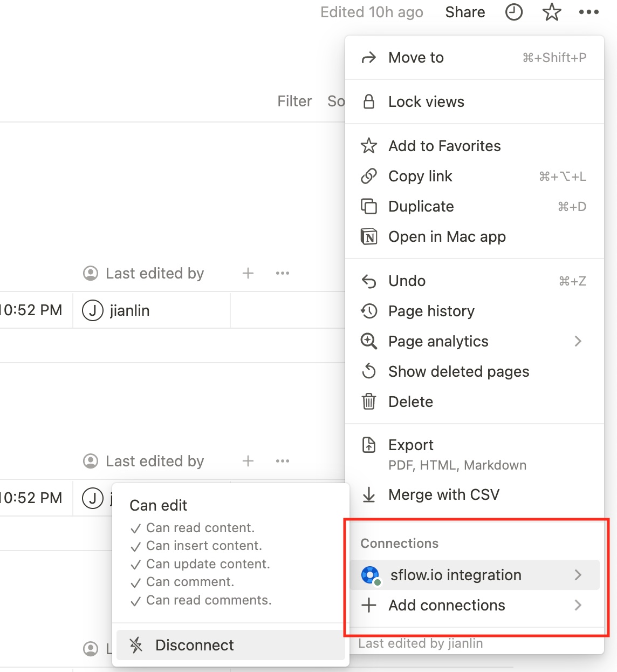Click the Duplicate icon in the menu

pos(369,206)
